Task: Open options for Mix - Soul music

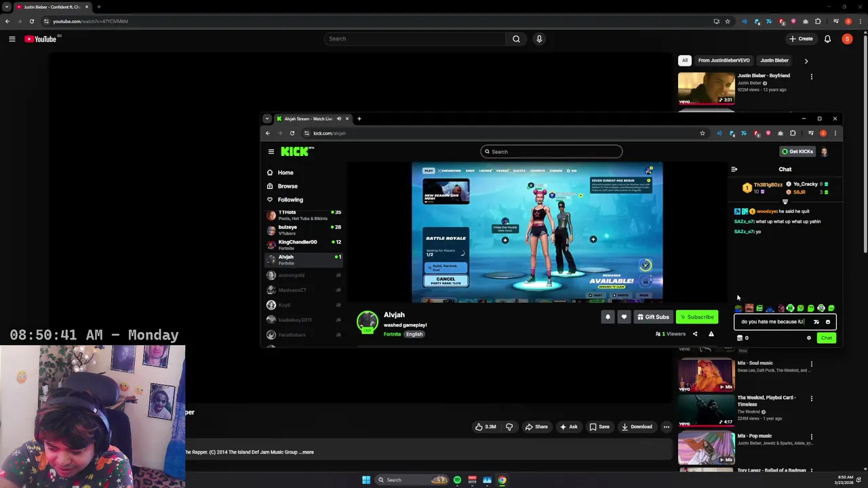Action: tap(811, 364)
